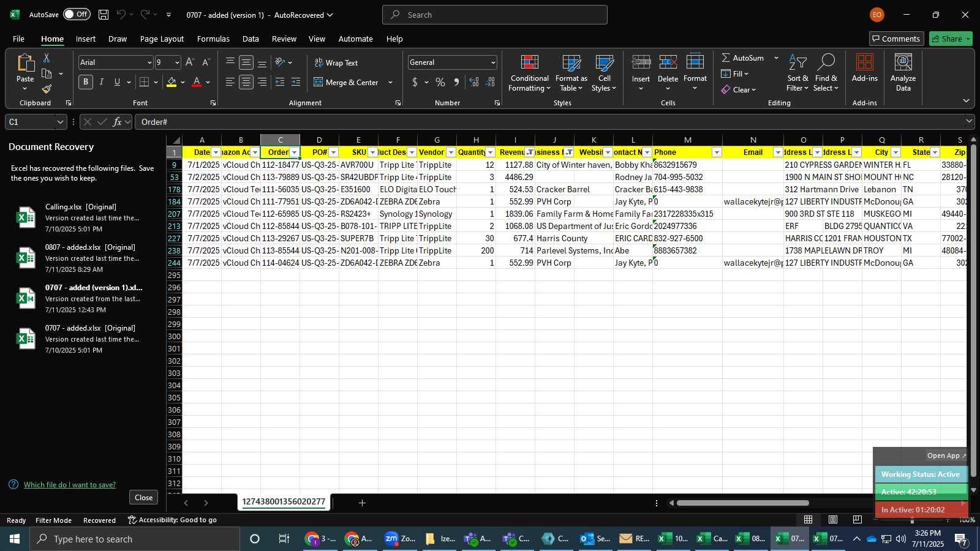Add a new sheet with plus button

coord(362,503)
